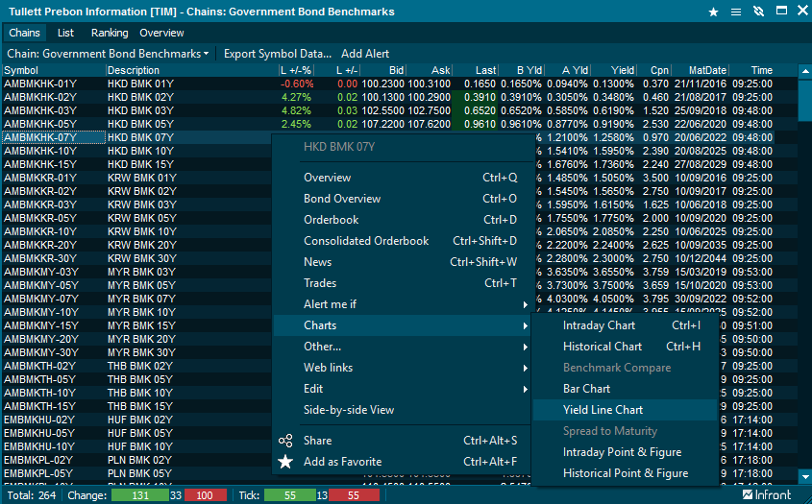Click Total: 264 in status bar
This screenshot has height=504, width=812.
32,495
